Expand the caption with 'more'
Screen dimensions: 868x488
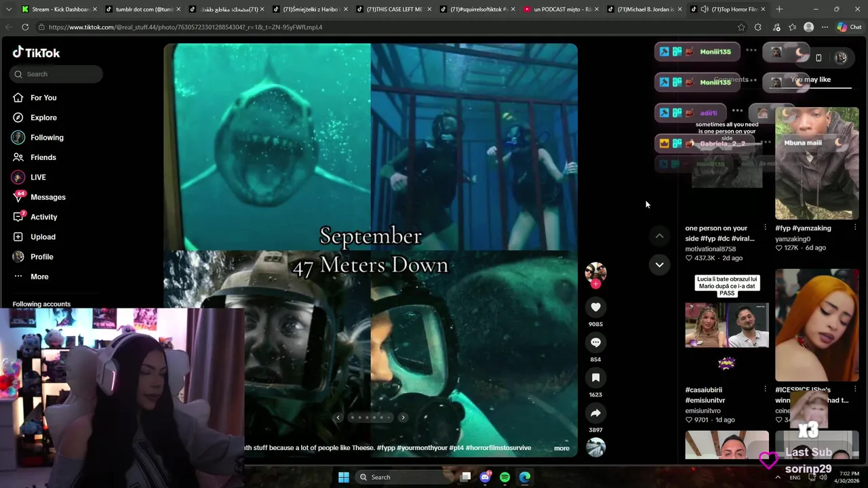point(561,448)
